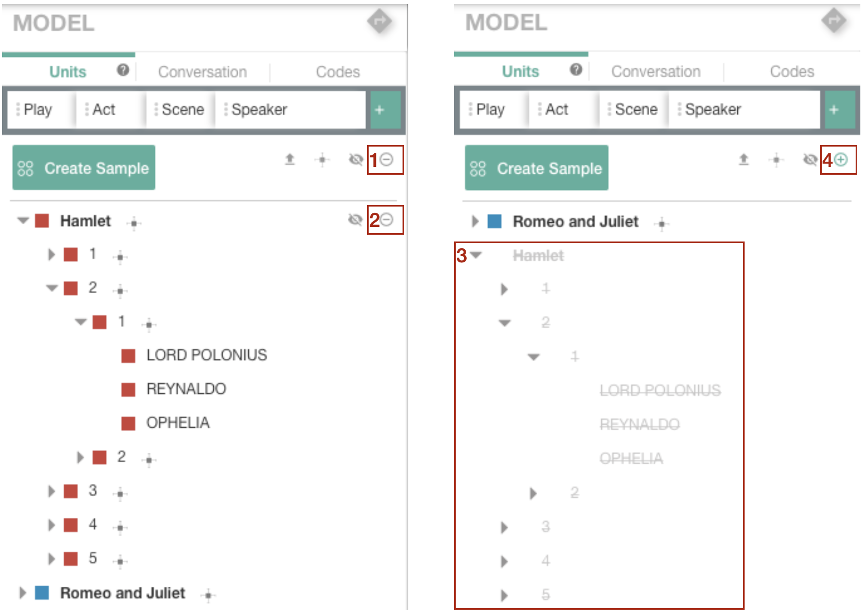The height and width of the screenshot is (616, 864).
Task: Click the crosshair icon next to red Hamlet
Action: click(134, 223)
